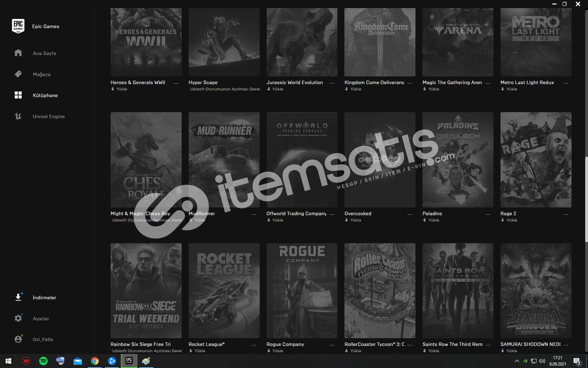The image size is (588, 368).
Task: Click Windows Start button in taskbar
Action: (8, 361)
